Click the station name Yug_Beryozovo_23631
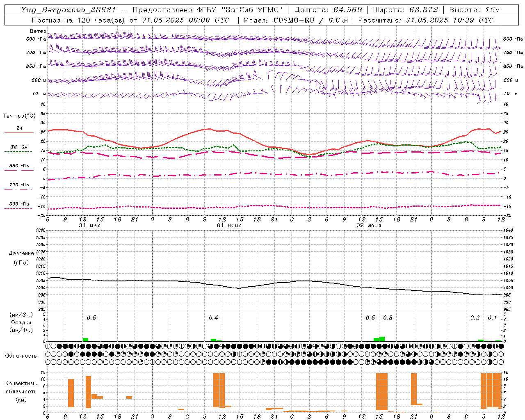 coord(68,9)
